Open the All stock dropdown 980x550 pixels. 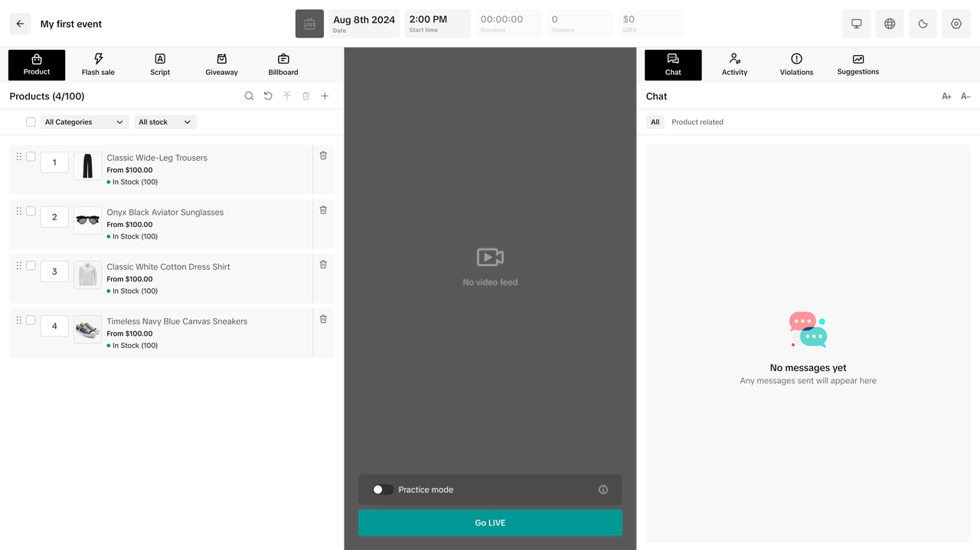tap(165, 122)
